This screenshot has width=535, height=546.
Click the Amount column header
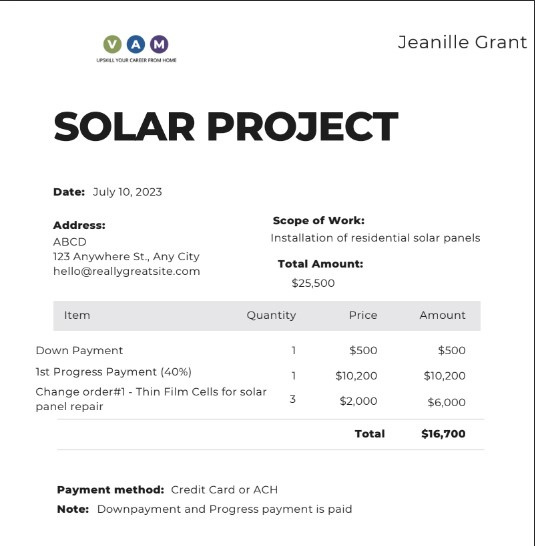click(442, 315)
